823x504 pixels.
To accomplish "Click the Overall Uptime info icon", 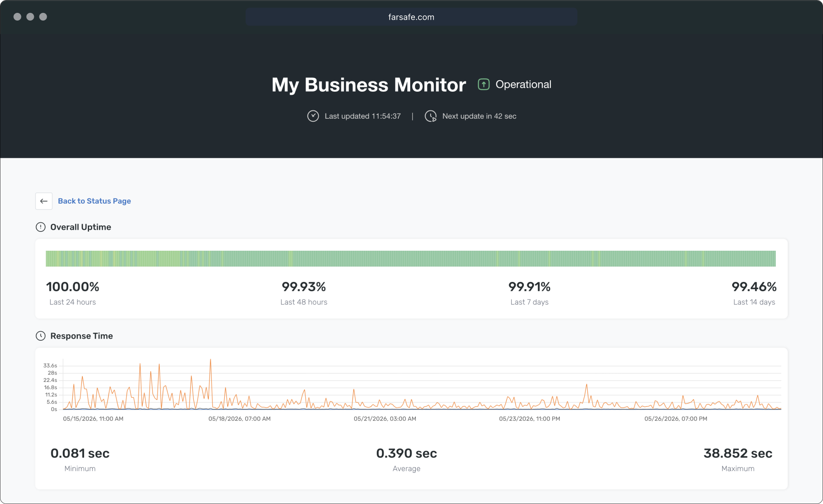I will [41, 227].
